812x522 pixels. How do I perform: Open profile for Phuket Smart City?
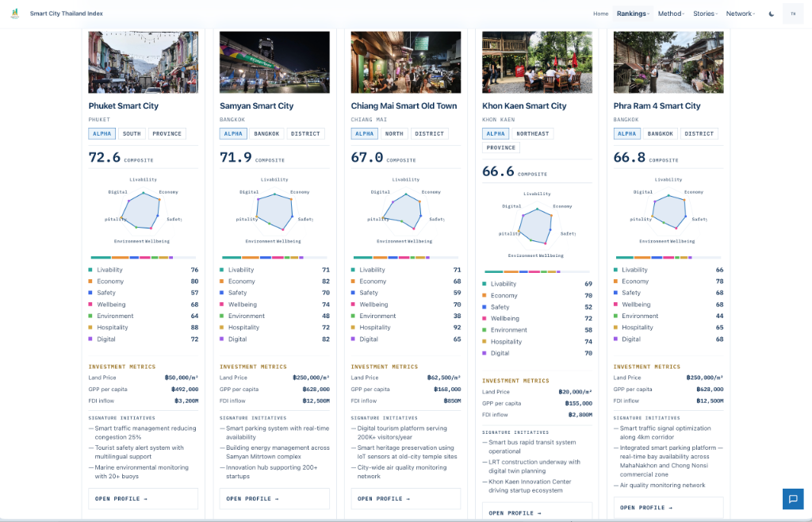[143, 499]
